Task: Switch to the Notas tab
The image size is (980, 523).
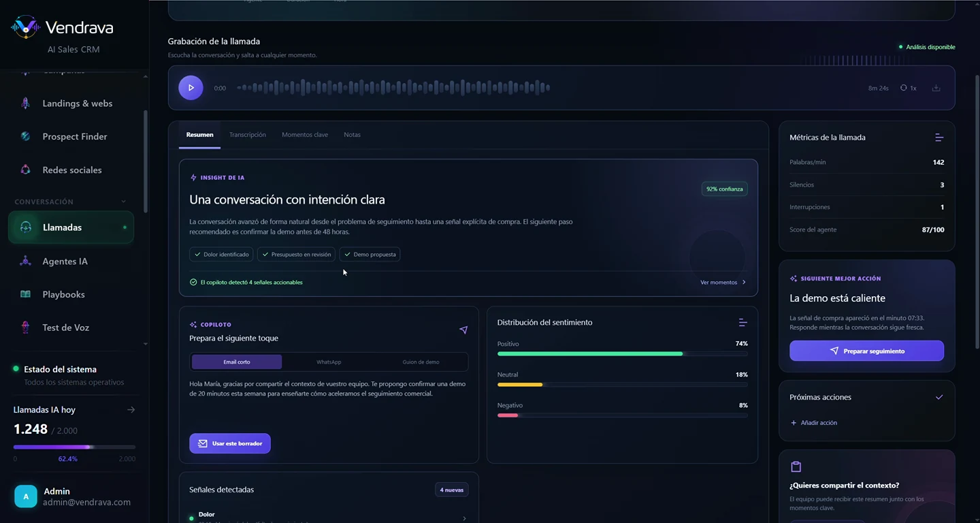Action: pyautogui.click(x=352, y=135)
